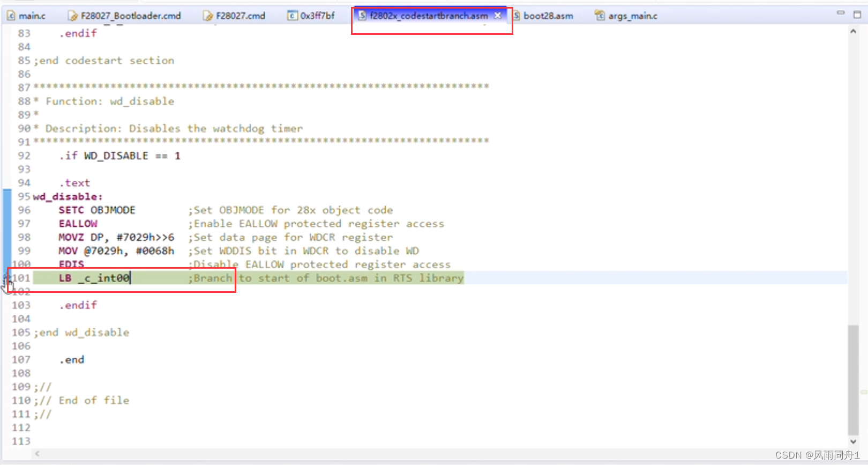Click the F28027.cmd file icon
The height and width of the screenshot is (465, 868).
[x=208, y=16]
